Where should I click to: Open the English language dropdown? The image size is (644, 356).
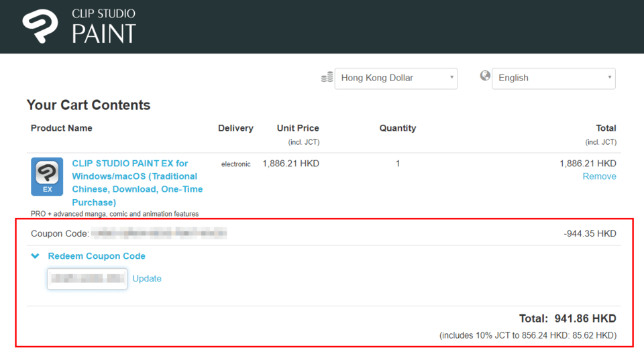[x=553, y=78]
